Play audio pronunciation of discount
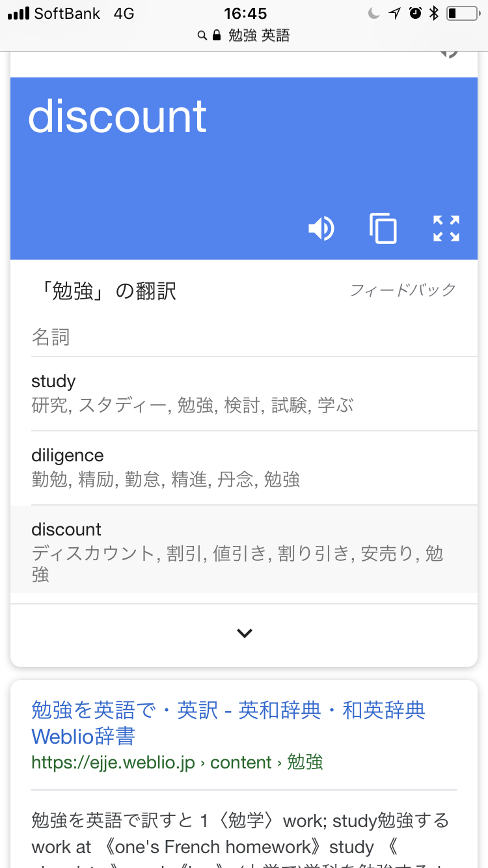 [321, 228]
